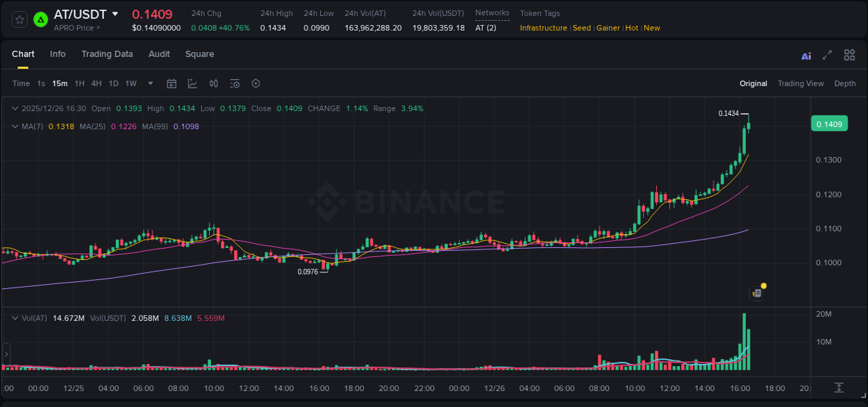The height and width of the screenshot is (407, 868).
Task: Open the Audit tab
Action: coord(159,54)
